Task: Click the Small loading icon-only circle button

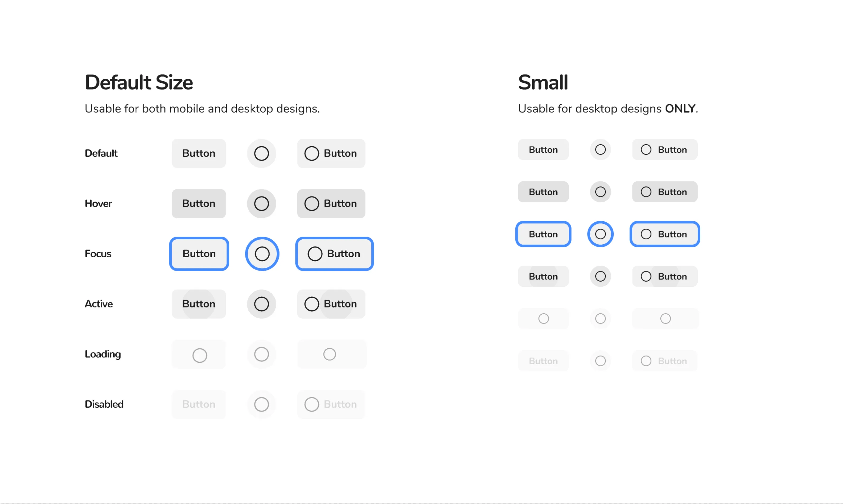Action: pos(600,318)
